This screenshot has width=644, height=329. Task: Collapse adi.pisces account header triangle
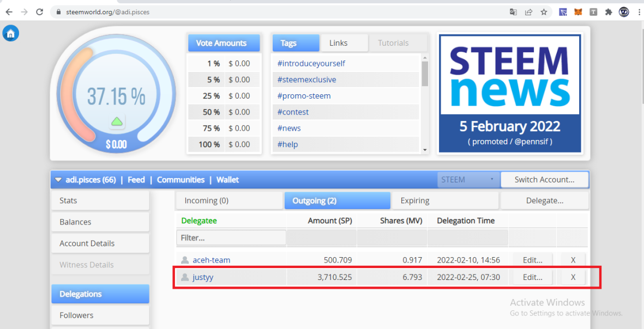pyautogui.click(x=58, y=180)
